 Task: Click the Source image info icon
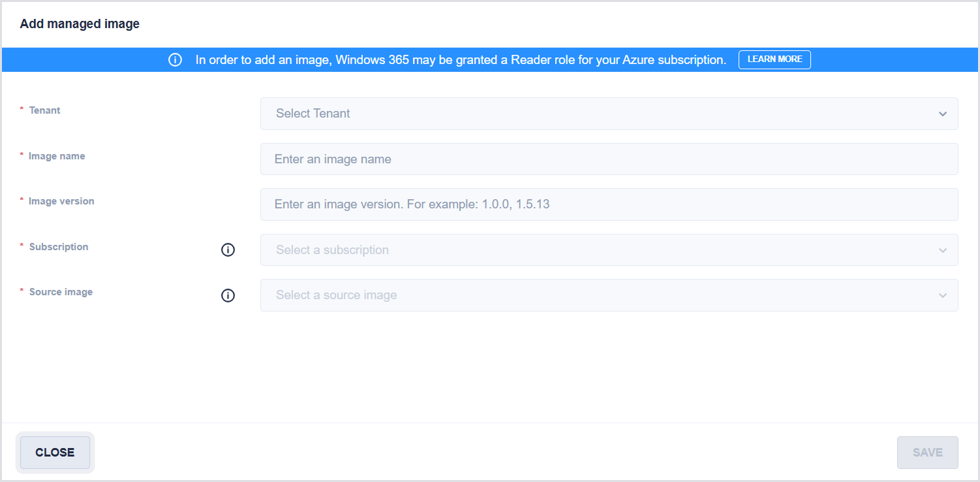[228, 295]
